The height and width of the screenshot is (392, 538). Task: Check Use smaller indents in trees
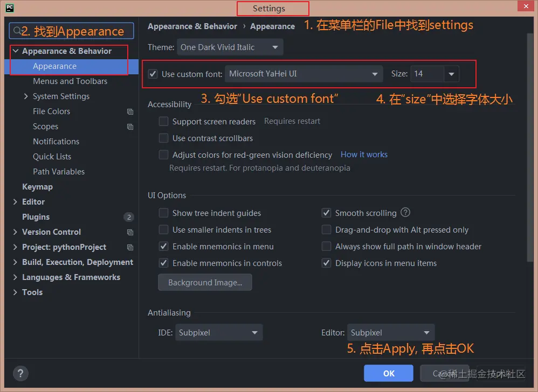164,229
